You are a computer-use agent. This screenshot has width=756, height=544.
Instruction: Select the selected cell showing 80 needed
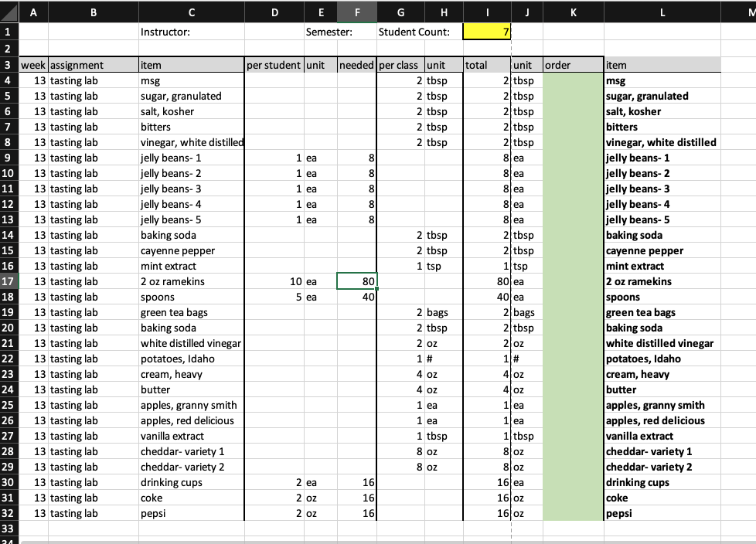tap(357, 281)
